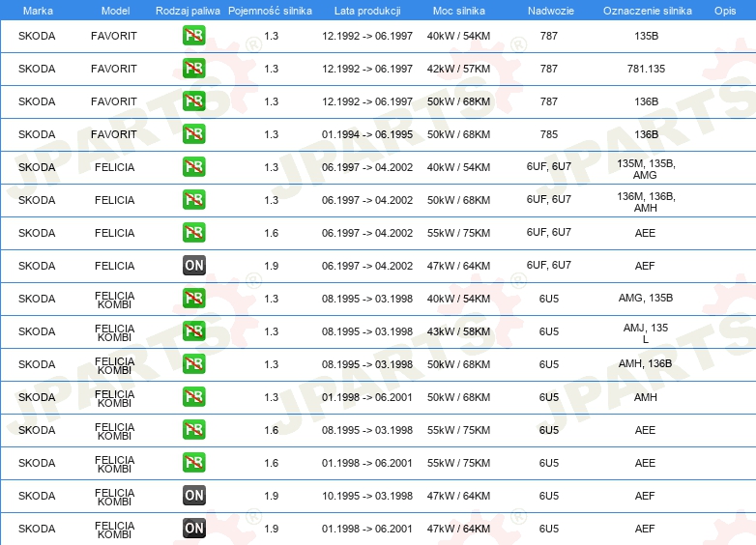Select the petrol icon in the FELICIA 6UF, 6U7 AEE row
This screenshot has width=756, height=545.
(x=193, y=232)
